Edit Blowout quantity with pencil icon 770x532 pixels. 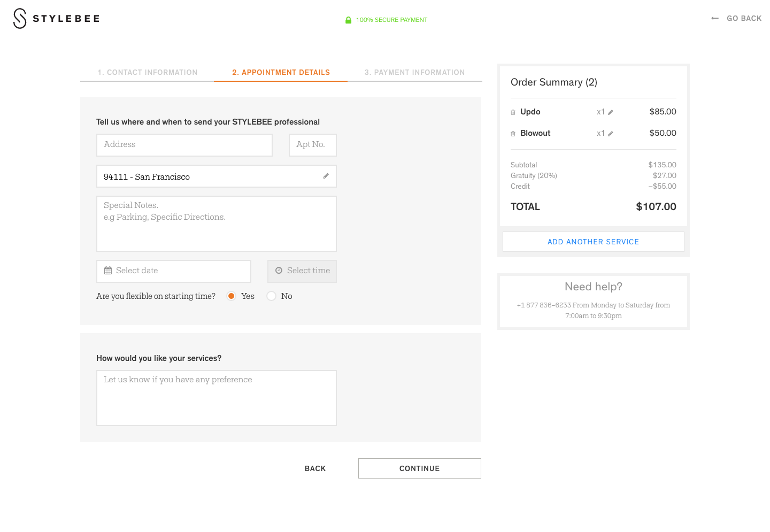tap(611, 134)
